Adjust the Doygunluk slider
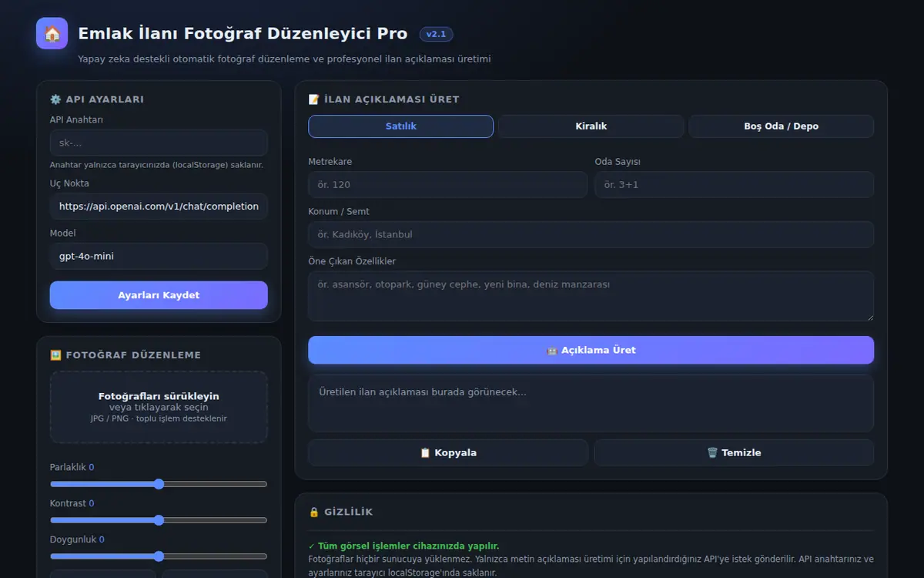This screenshot has height=578, width=924. pos(159,556)
